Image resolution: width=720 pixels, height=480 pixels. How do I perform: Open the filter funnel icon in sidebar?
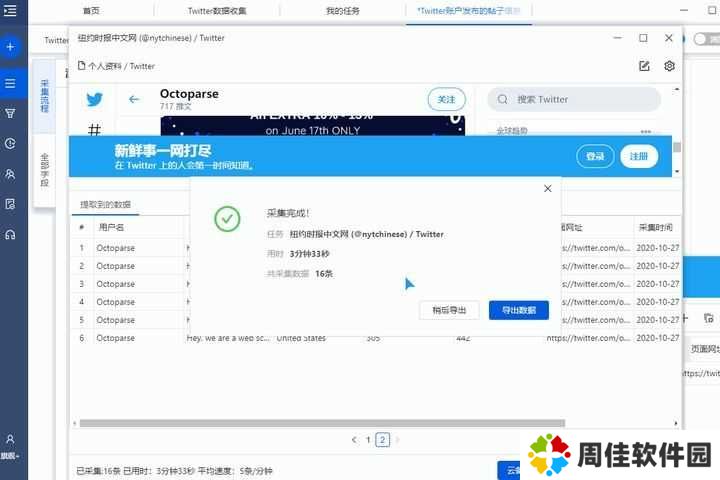tap(10, 113)
